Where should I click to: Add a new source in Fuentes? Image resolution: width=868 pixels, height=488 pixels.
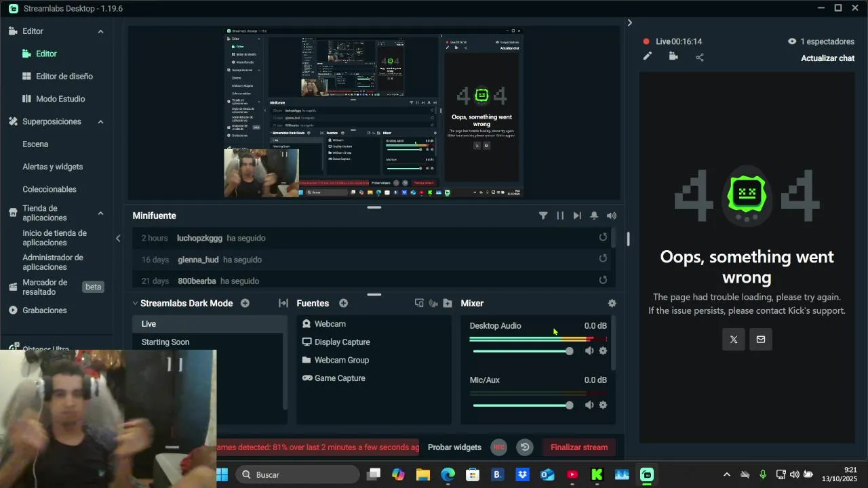click(x=343, y=303)
